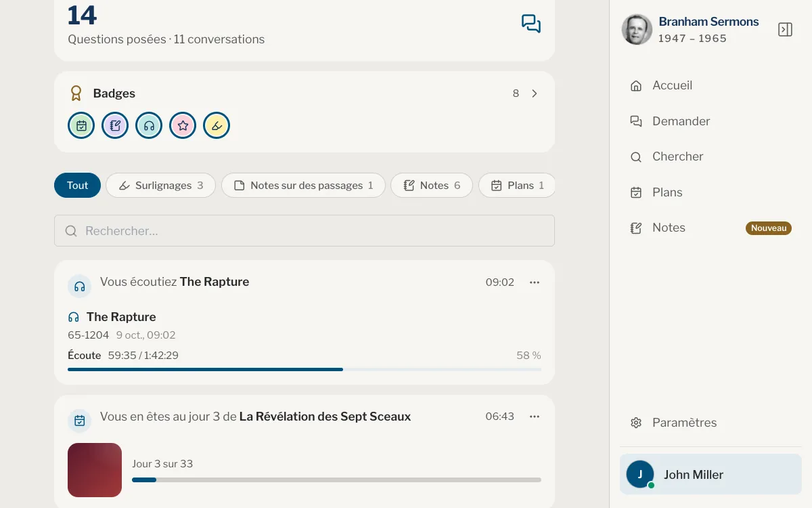The width and height of the screenshot is (812, 508).
Task: Open options menu for Sept Sceaux plan
Action: tap(535, 417)
